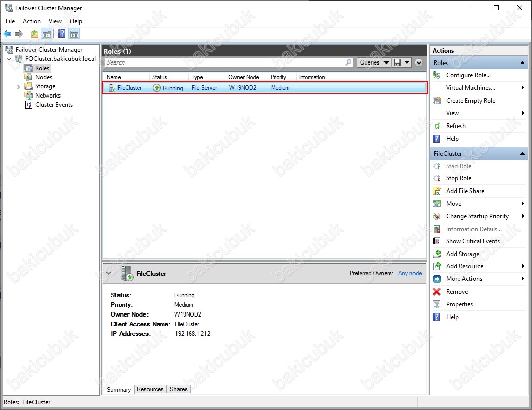The width and height of the screenshot is (532, 410).
Task: Click the Start Role action
Action: tap(459, 166)
